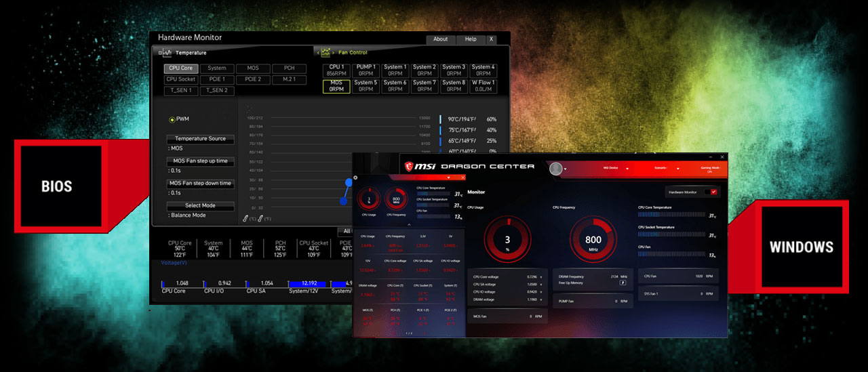Select the T_SEN 1 sensor button
Viewport: 868px width, 372px height.
tap(180, 90)
